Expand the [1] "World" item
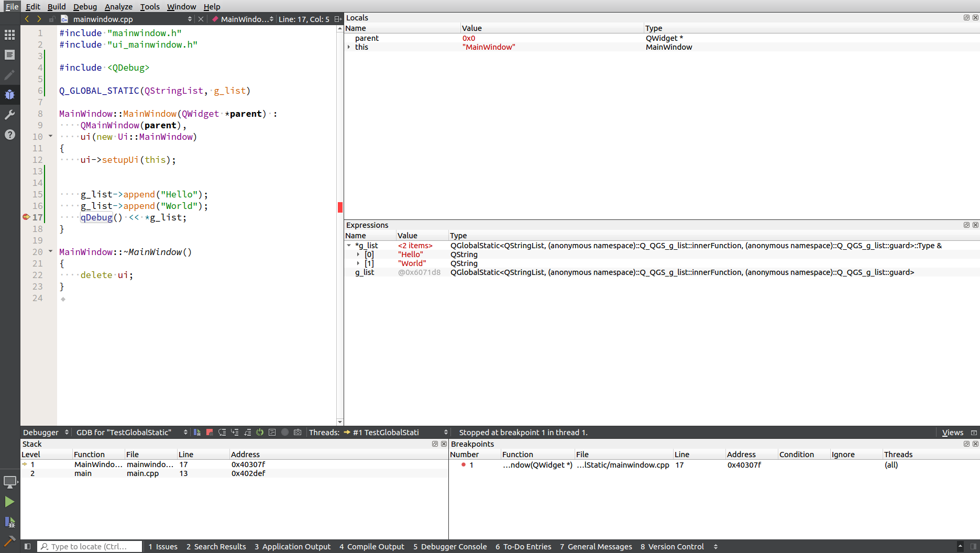 (358, 263)
